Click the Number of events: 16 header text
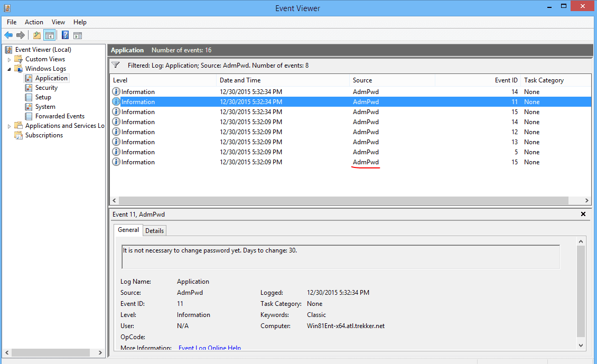Viewport: 597px width, 364px height. coord(181,50)
